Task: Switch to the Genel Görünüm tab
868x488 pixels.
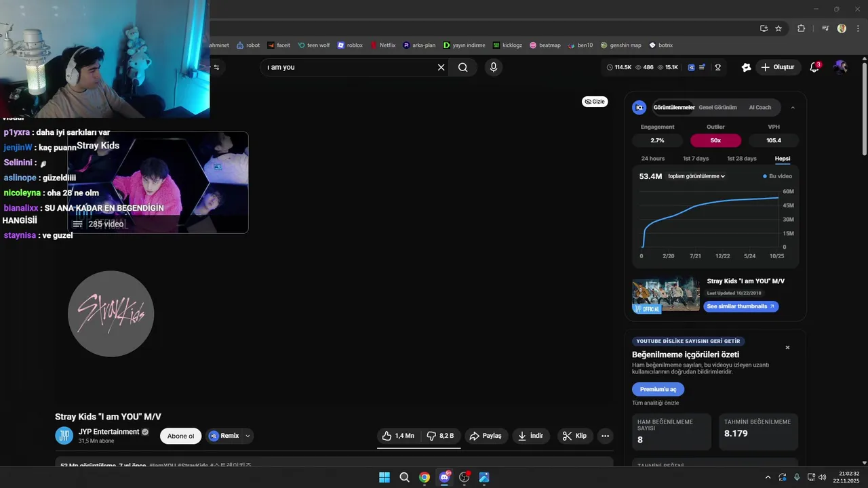Action: click(x=717, y=107)
